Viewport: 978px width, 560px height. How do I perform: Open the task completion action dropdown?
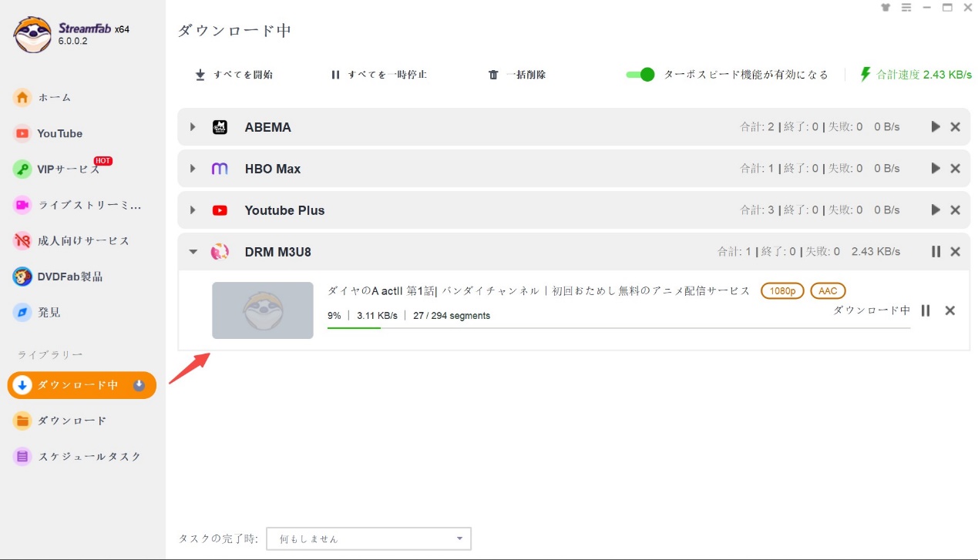tap(368, 538)
